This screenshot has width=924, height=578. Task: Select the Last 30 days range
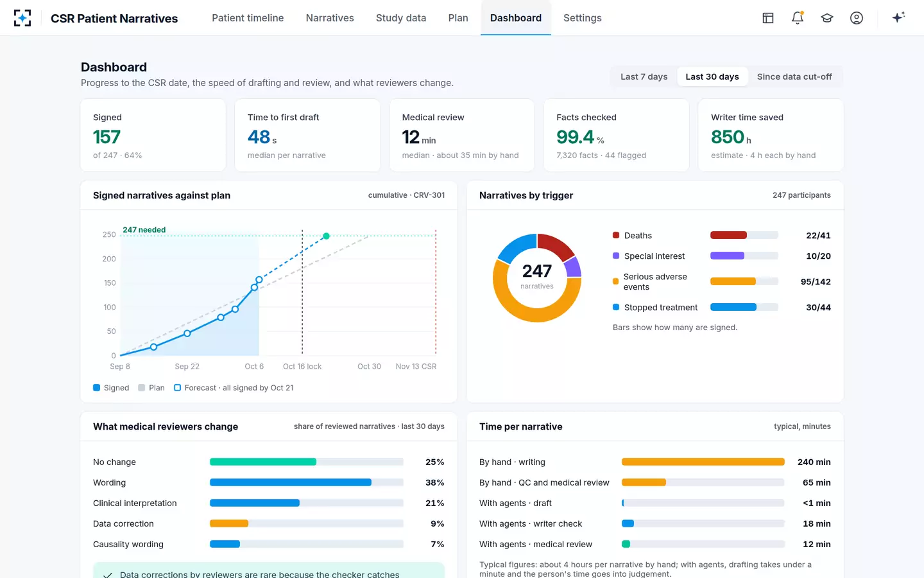pos(712,76)
